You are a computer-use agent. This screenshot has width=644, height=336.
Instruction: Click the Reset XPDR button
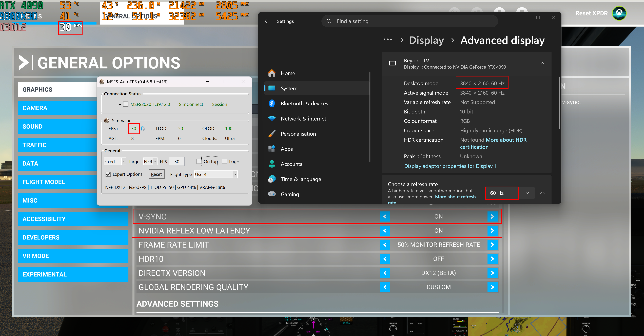(x=591, y=13)
